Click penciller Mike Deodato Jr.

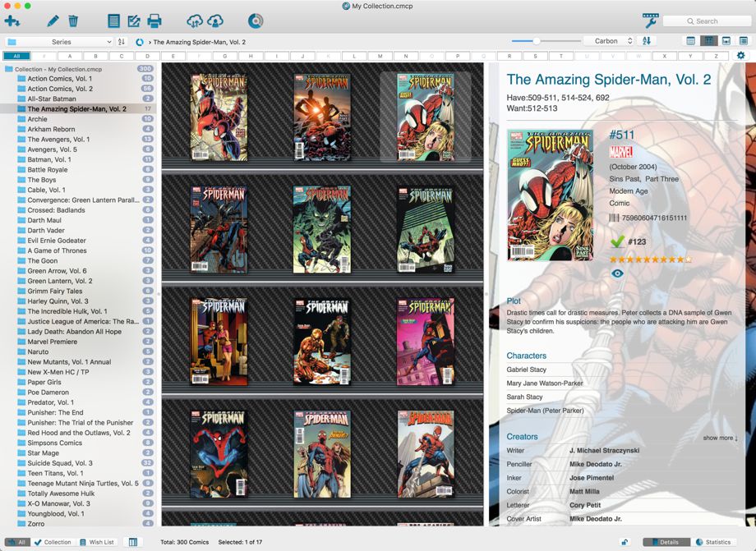tap(596, 464)
